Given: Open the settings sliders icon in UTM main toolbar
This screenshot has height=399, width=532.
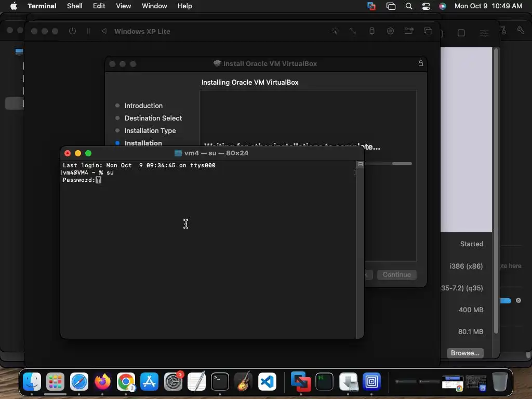Looking at the screenshot, I should [x=484, y=33].
